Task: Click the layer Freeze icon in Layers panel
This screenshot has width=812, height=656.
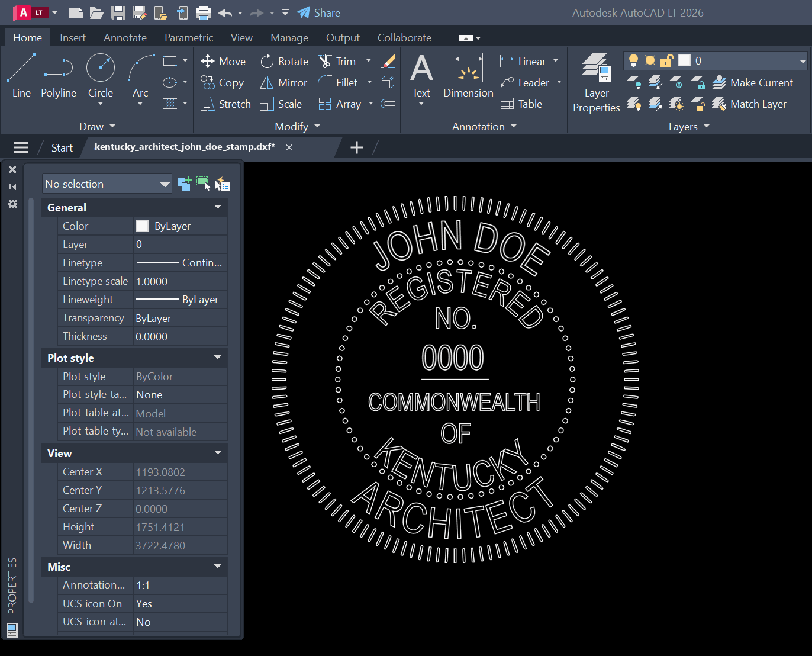Action: tap(676, 82)
